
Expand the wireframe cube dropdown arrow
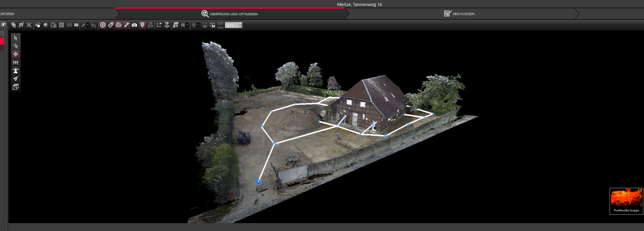pos(198,25)
